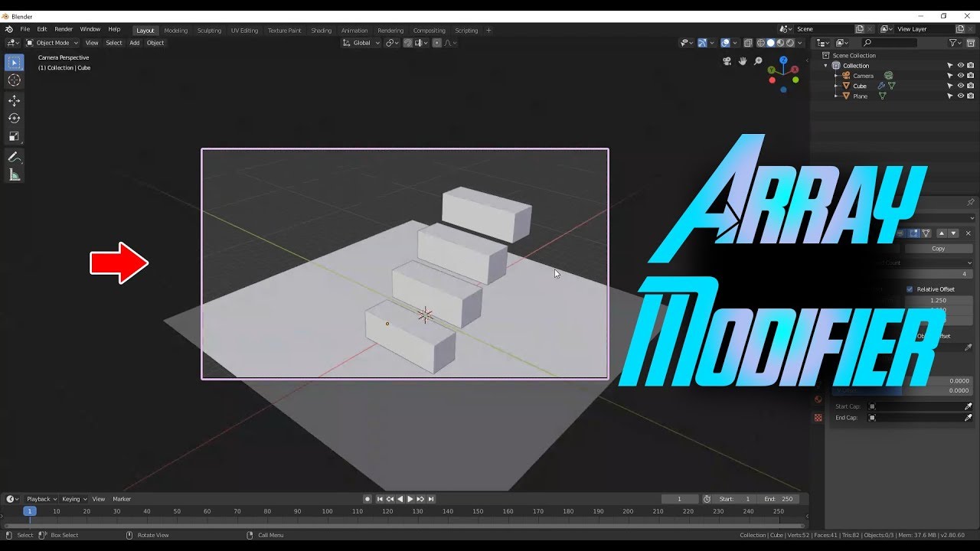980x551 pixels.
Task: Toggle auto keying record button
Action: [367, 499]
